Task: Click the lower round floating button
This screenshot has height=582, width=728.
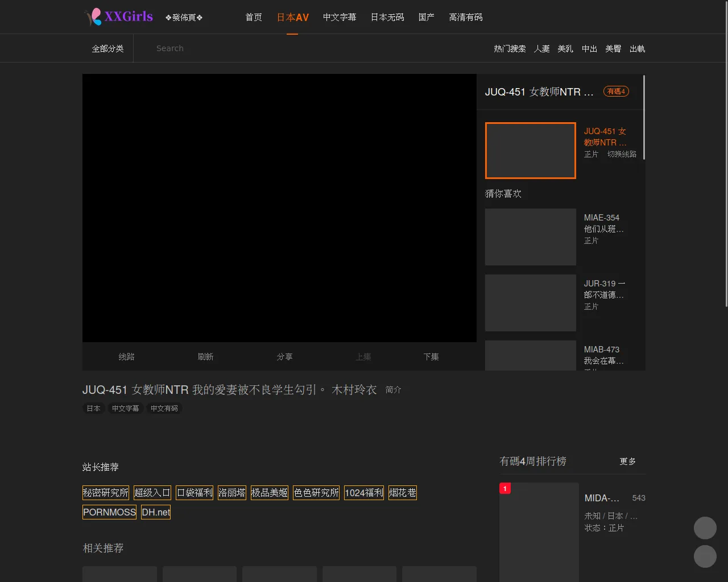Action: [705, 556]
